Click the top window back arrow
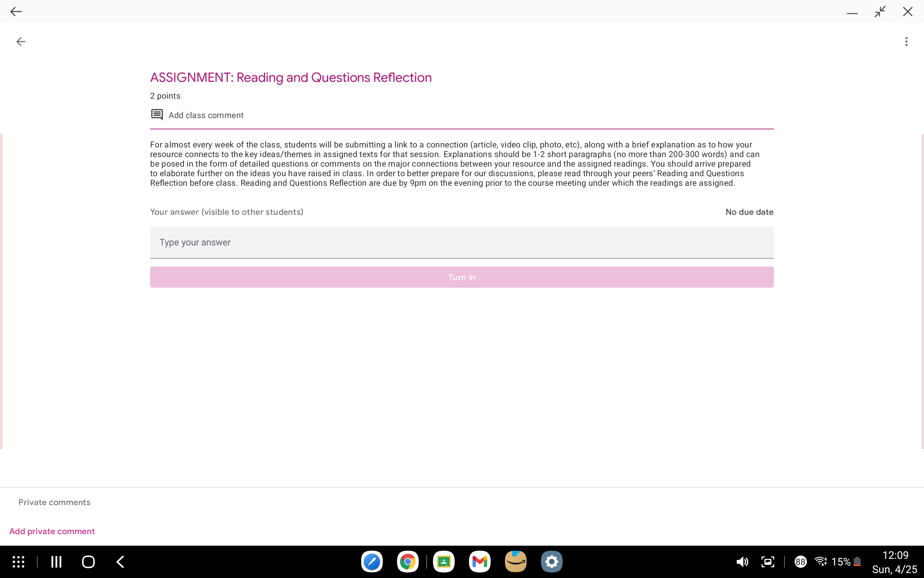Screen dimensions: 924x578 click(16, 12)
